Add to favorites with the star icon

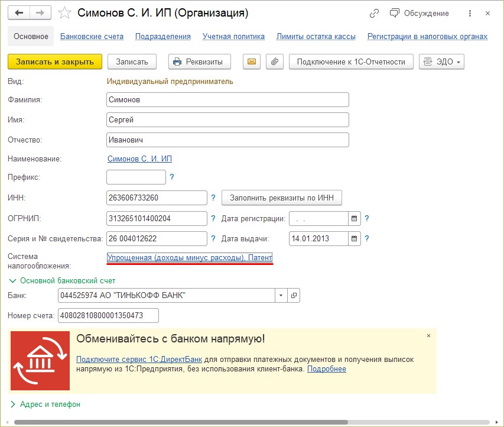(x=64, y=13)
